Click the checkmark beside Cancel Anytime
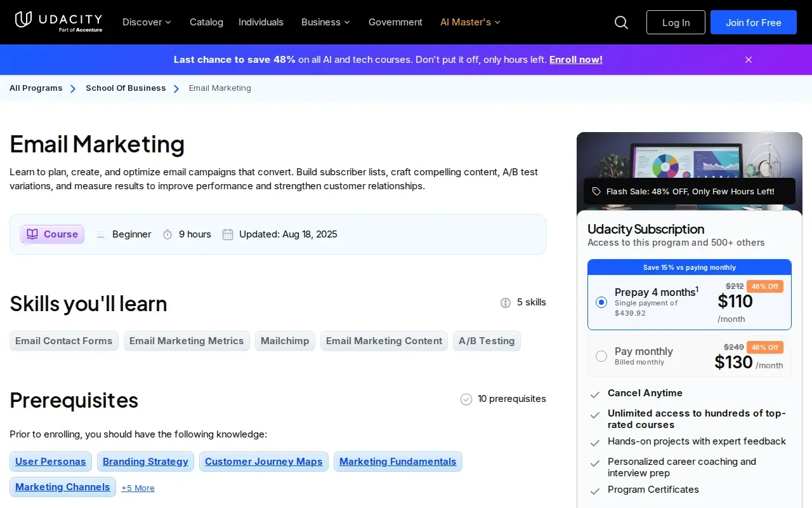Screen dimensions: 812x508 [x=595, y=394]
